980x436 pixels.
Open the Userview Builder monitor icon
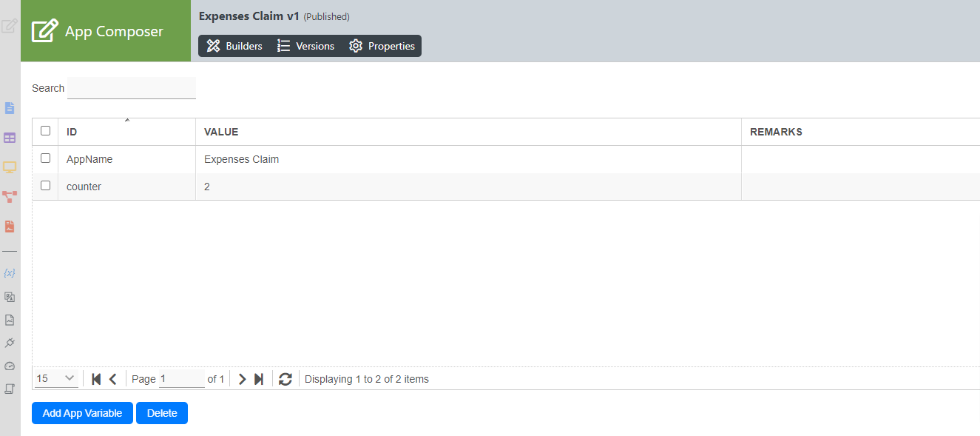[x=10, y=167]
